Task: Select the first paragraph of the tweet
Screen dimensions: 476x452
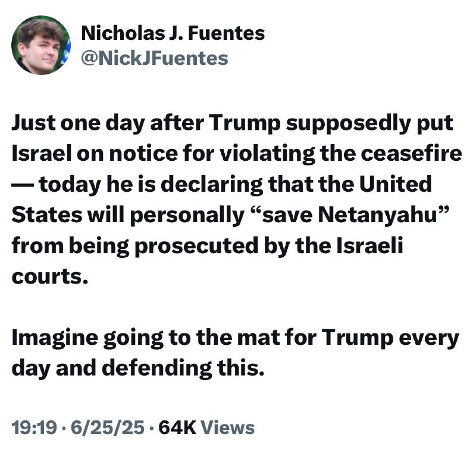Action: click(x=237, y=200)
